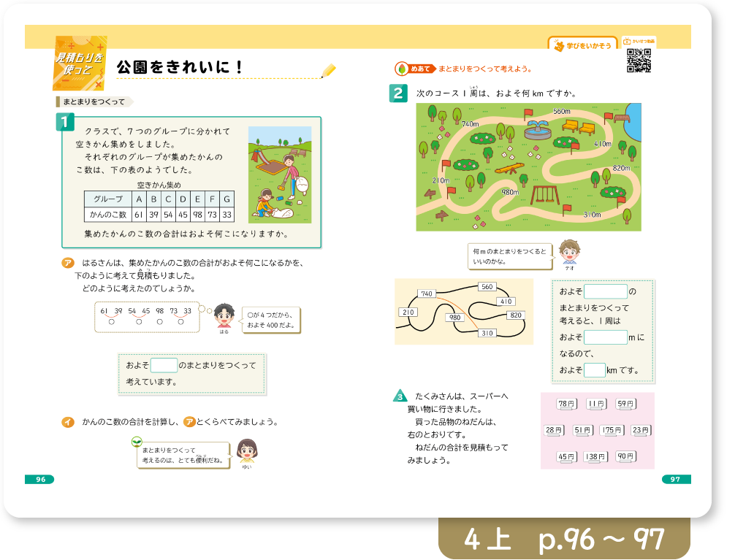Click the triangle problem 3 marker
Viewport: 754px width, 560px height.
click(x=400, y=396)
